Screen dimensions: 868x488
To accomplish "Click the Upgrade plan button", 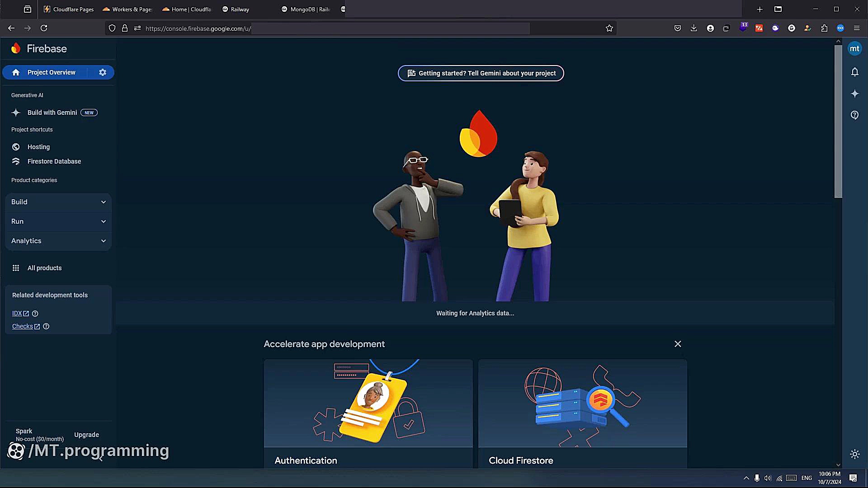I will pos(86,435).
